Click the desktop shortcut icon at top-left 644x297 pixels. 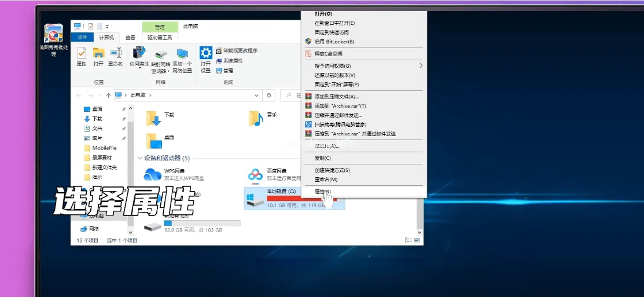53,34
